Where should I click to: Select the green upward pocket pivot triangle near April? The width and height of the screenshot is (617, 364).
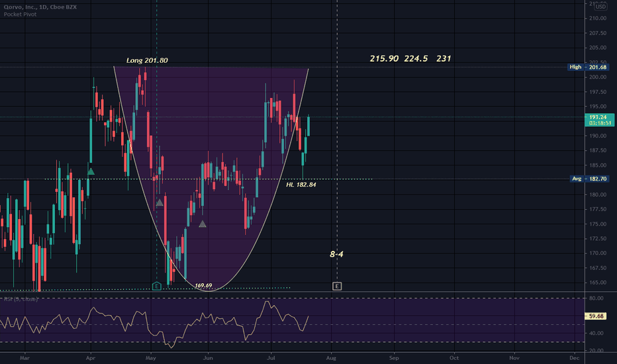coord(91,171)
